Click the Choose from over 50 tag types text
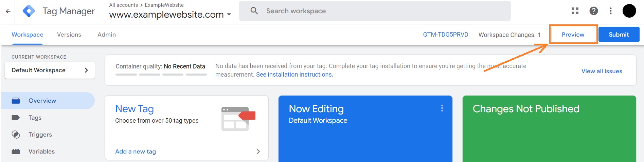644x162 pixels. point(157,121)
